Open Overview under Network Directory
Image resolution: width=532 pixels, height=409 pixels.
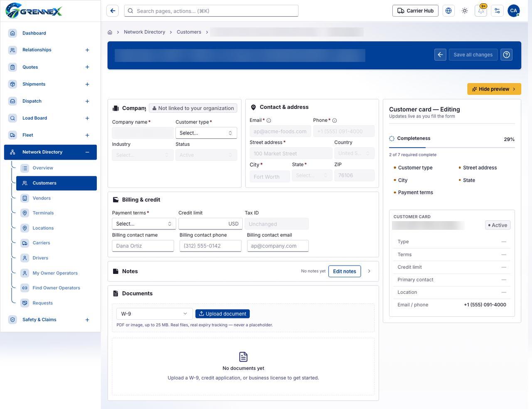coord(57,168)
